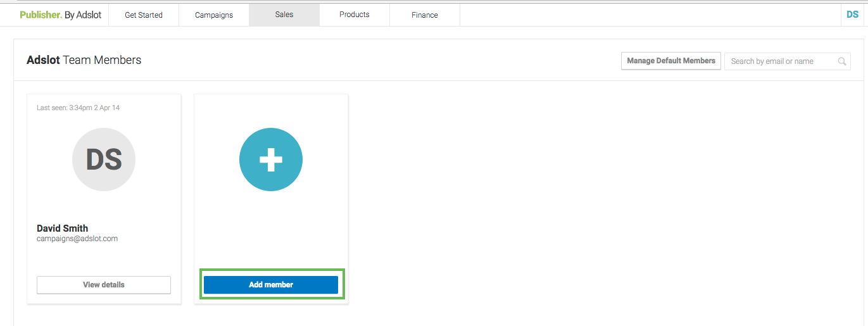Screen dimensions: 868x326
Task: Click the campaigns@adslot.com email text
Action: point(77,239)
